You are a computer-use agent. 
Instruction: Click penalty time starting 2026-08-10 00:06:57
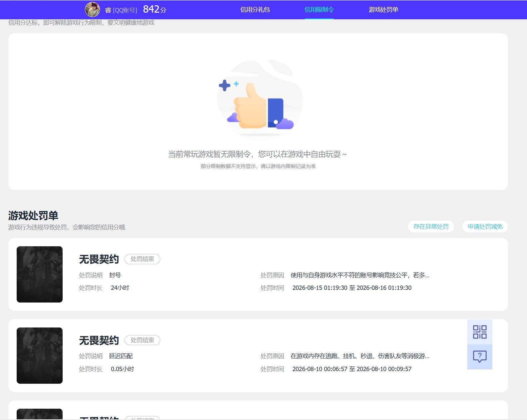352,369
